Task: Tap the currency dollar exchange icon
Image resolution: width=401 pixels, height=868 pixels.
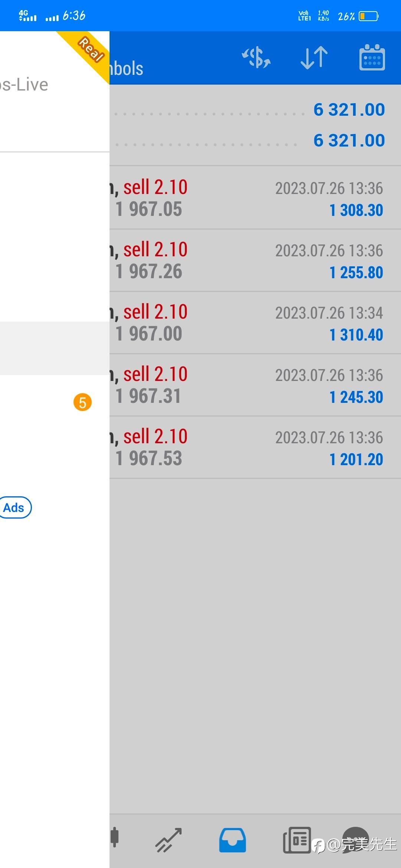Action: click(x=256, y=58)
